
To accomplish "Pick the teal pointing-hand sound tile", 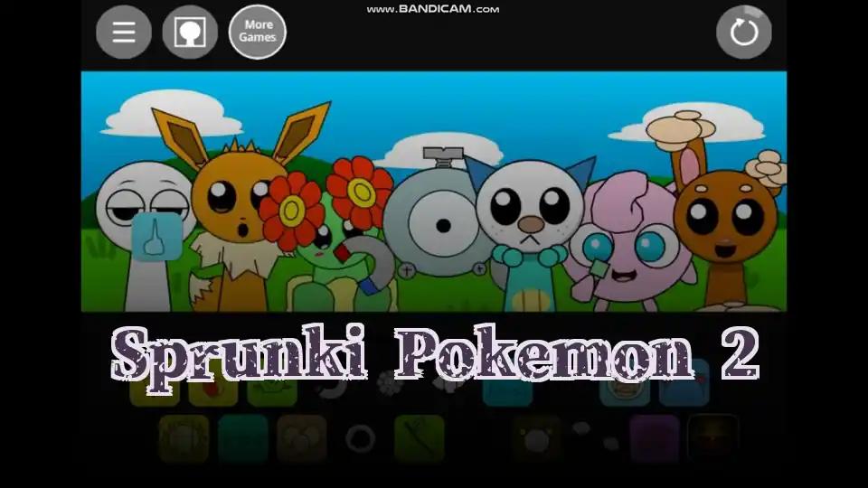I will pos(156,236).
